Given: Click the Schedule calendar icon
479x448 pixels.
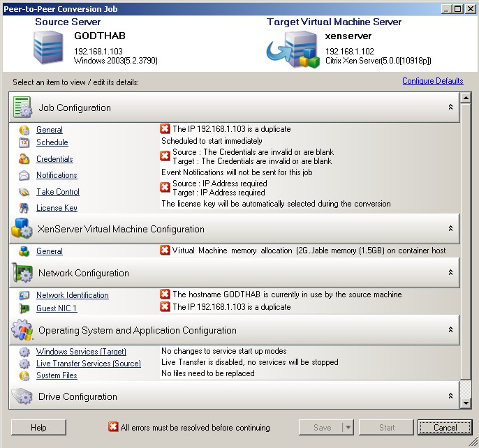Looking at the screenshot, I should [24, 142].
